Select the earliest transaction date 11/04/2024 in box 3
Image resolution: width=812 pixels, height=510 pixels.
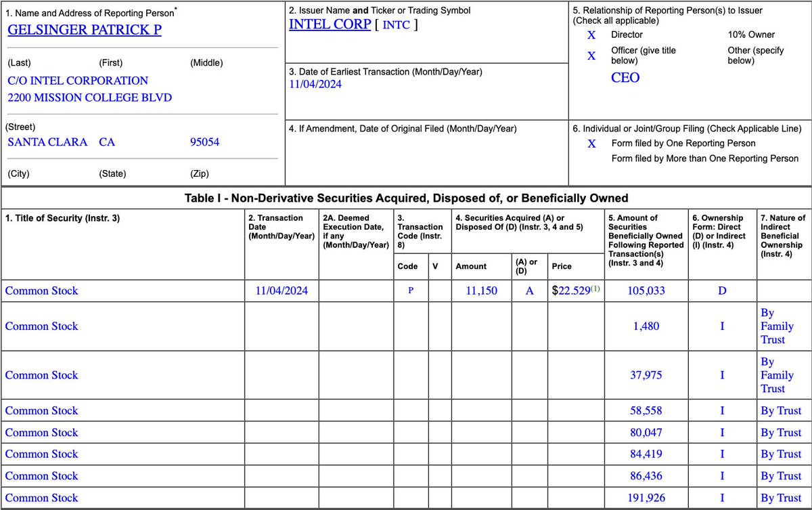click(x=315, y=85)
